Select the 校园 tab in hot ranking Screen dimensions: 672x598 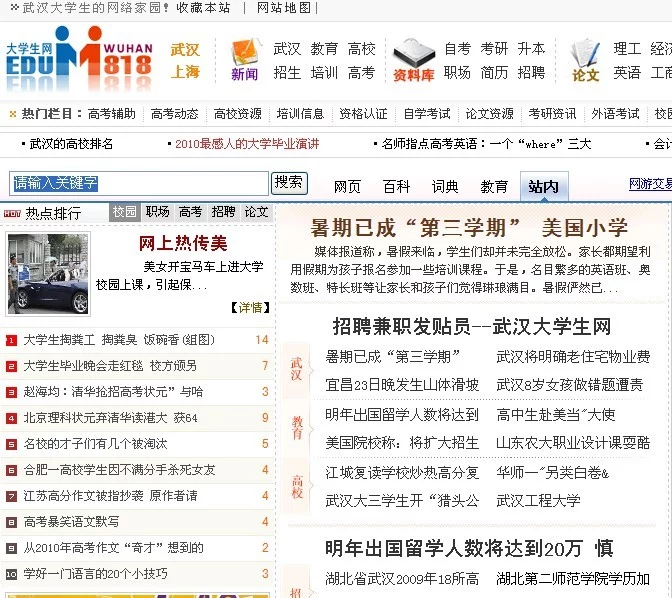(125, 212)
